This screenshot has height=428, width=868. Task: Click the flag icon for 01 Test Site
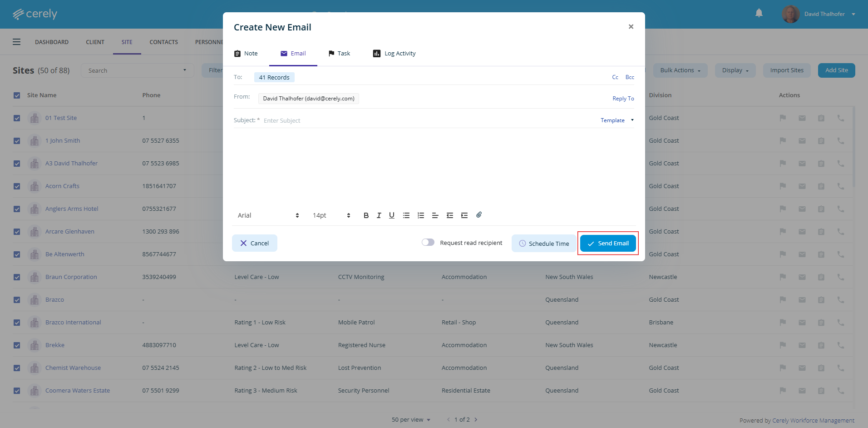(x=783, y=118)
